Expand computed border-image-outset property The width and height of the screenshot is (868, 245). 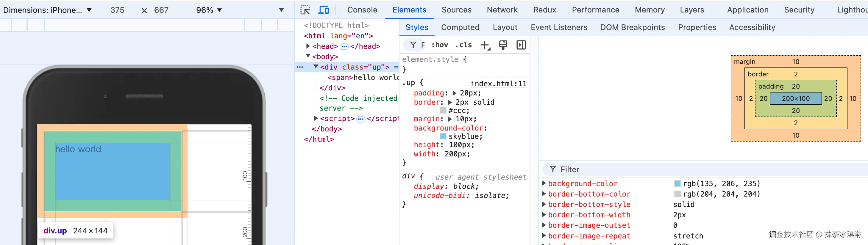[x=544, y=225]
